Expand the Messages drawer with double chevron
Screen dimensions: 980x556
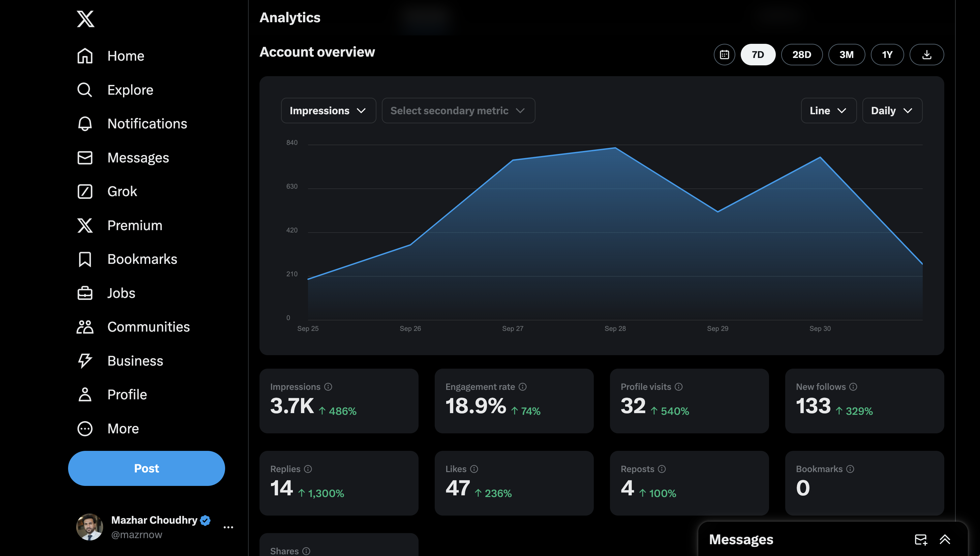[x=945, y=539]
